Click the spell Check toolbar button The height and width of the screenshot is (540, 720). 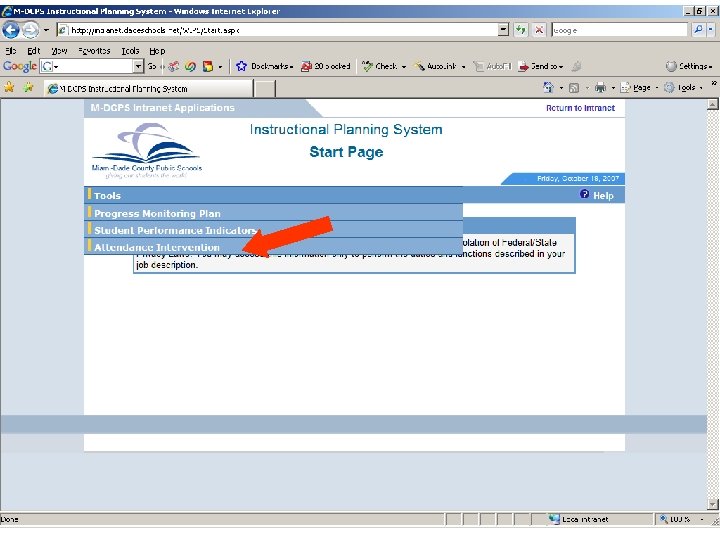click(x=380, y=67)
